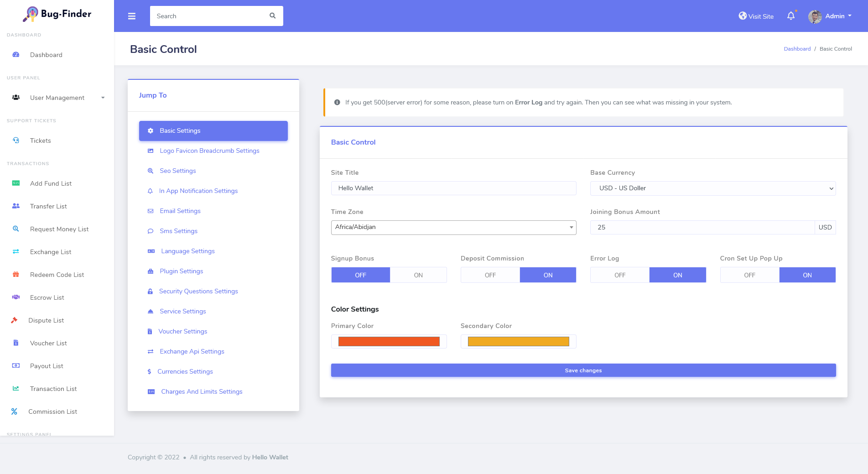Click the search magnifier icon

click(x=272, y=16)
